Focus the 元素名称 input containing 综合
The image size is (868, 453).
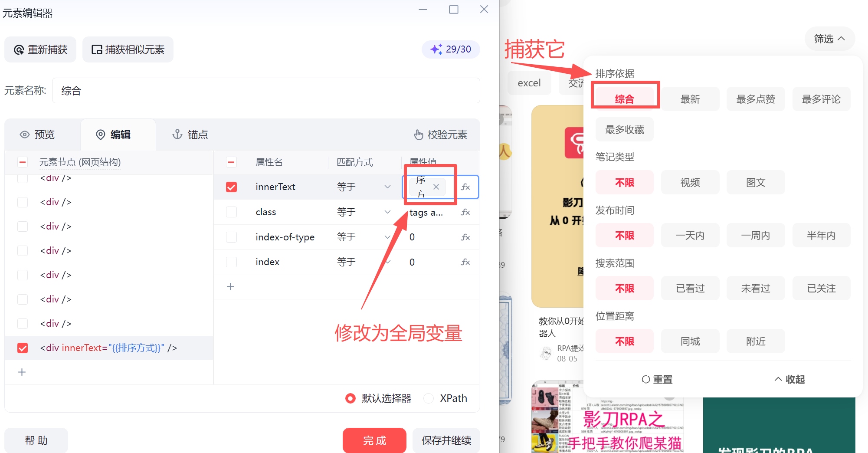pyautogui.click(x=266, y=91)
